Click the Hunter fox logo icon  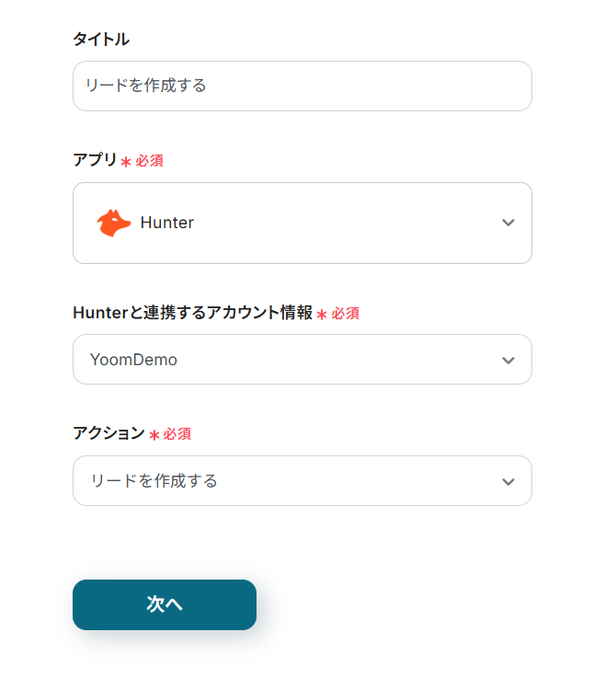(114, 223)
